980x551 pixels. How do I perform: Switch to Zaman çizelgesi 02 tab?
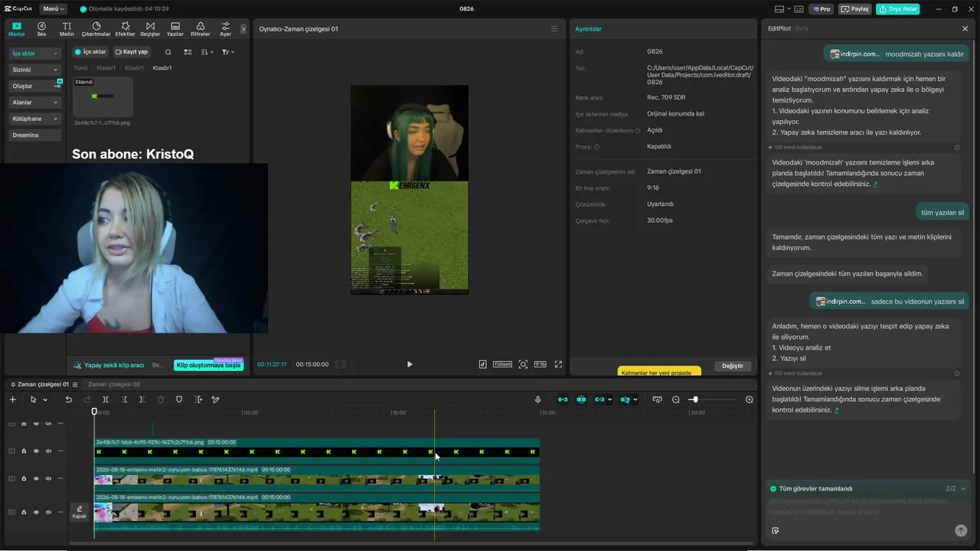pos(114,384)
